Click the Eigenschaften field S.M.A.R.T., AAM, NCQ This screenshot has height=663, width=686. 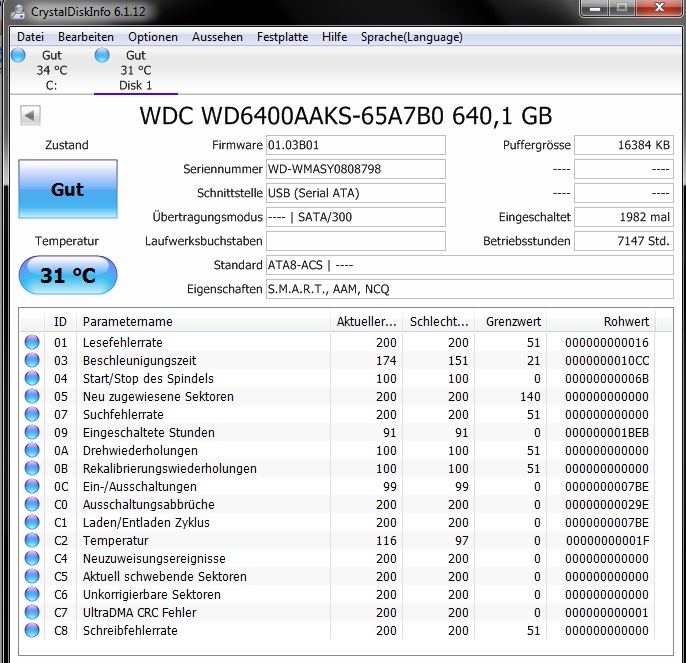tap(469, 289)
